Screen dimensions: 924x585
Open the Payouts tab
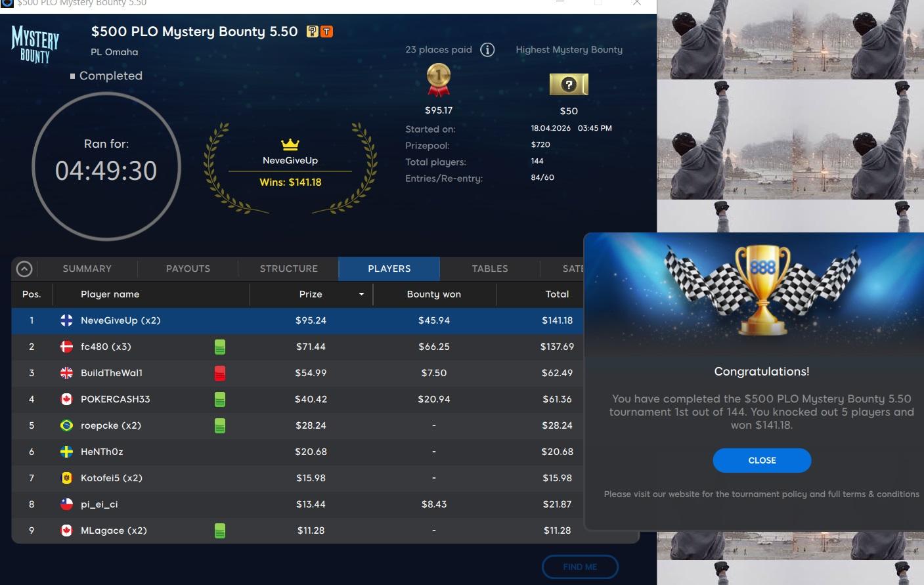(x=188, y=269)
